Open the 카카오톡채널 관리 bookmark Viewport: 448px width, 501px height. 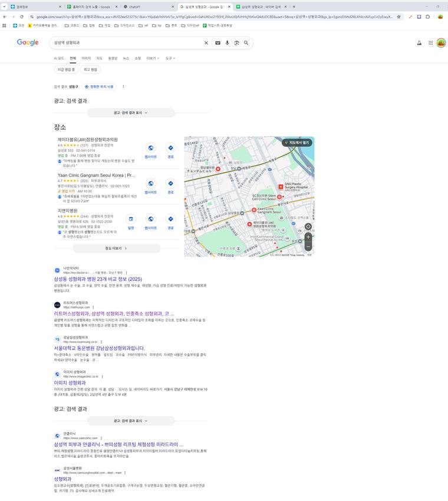43,25
